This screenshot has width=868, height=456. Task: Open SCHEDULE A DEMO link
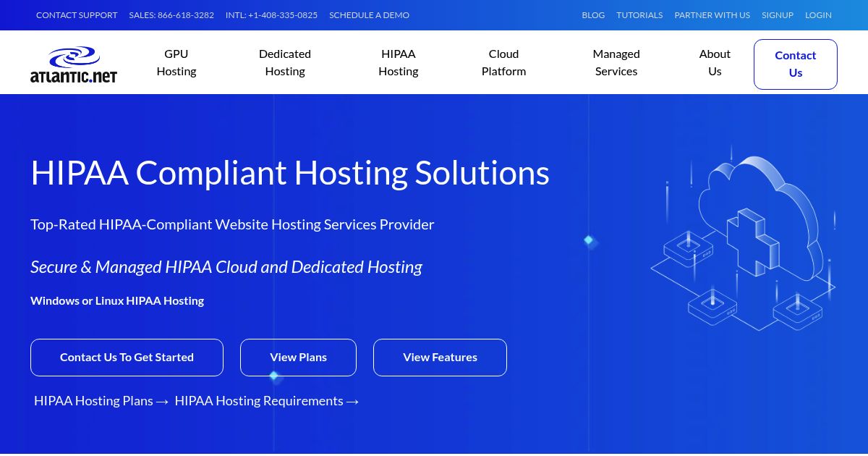(x=369, y=14)
